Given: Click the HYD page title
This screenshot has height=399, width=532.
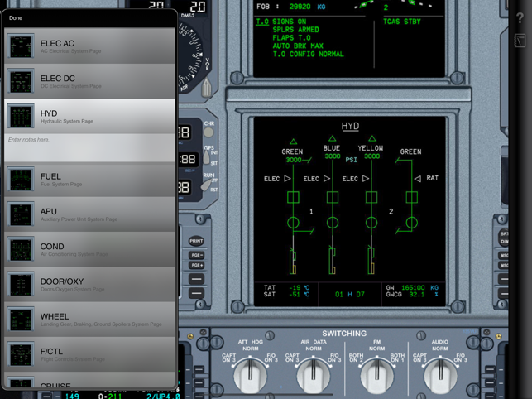Looking at the screenshot, I should (x=350, y=127).
